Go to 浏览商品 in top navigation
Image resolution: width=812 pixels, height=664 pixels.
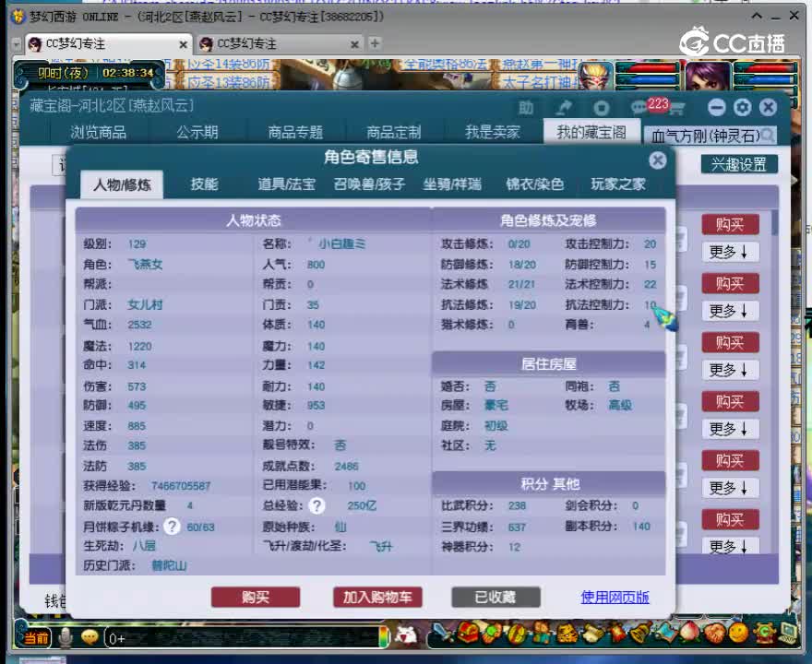coord(99,133)
